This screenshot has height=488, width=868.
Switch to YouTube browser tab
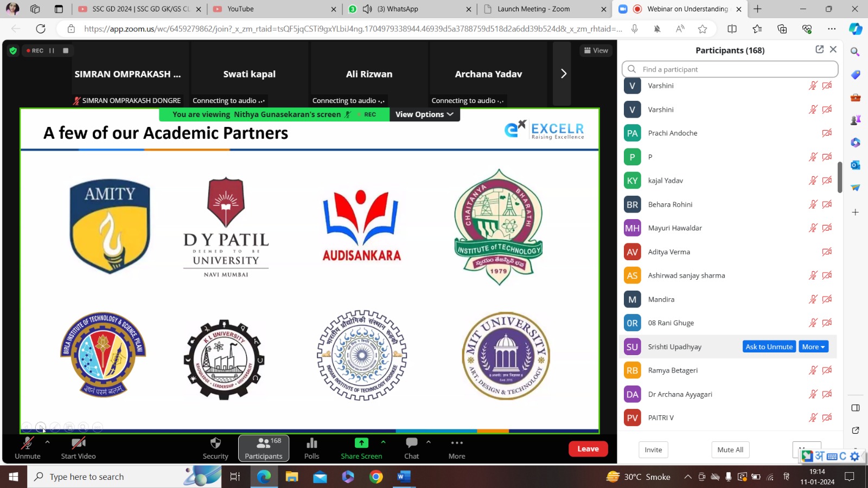click(x=274, y=9)
